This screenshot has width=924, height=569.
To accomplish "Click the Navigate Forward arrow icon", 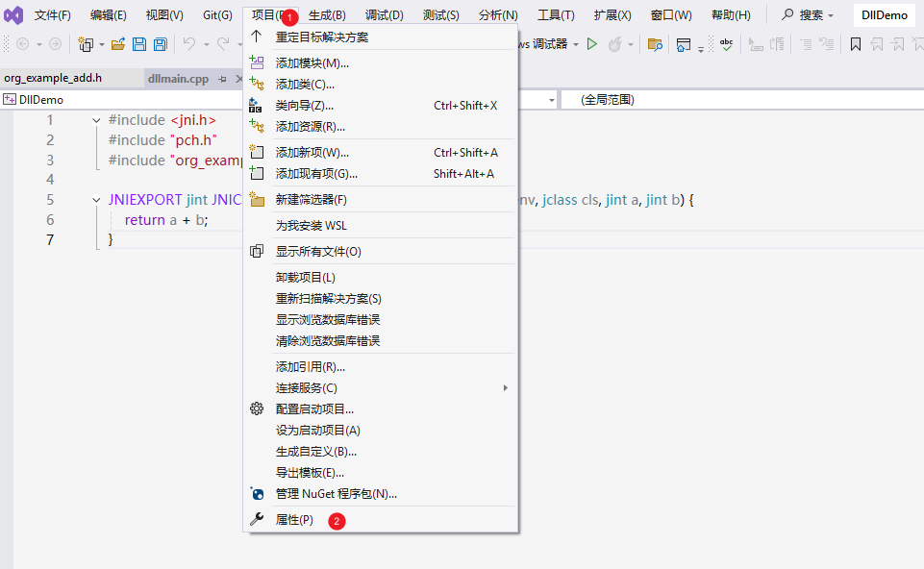I will pos(55,44).
